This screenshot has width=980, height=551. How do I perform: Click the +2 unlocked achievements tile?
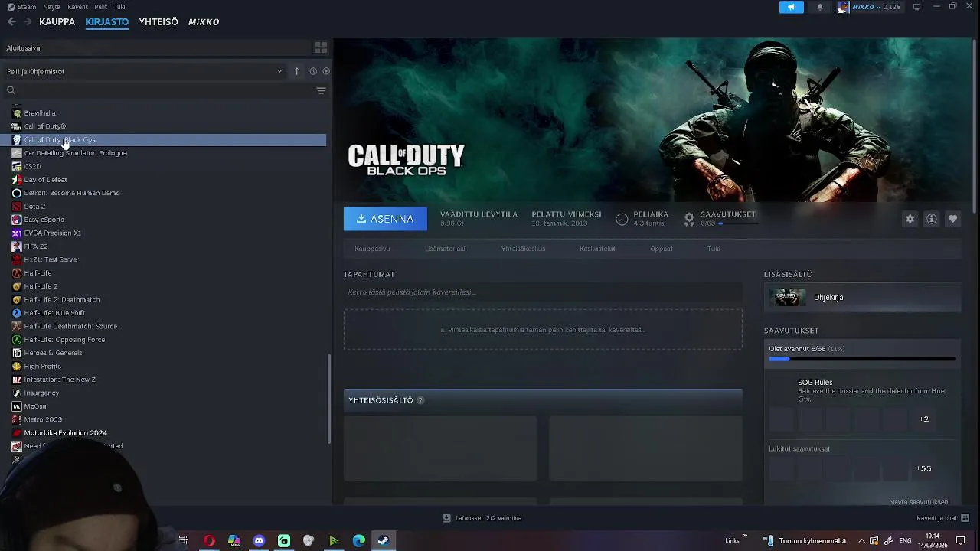(923, 419)
